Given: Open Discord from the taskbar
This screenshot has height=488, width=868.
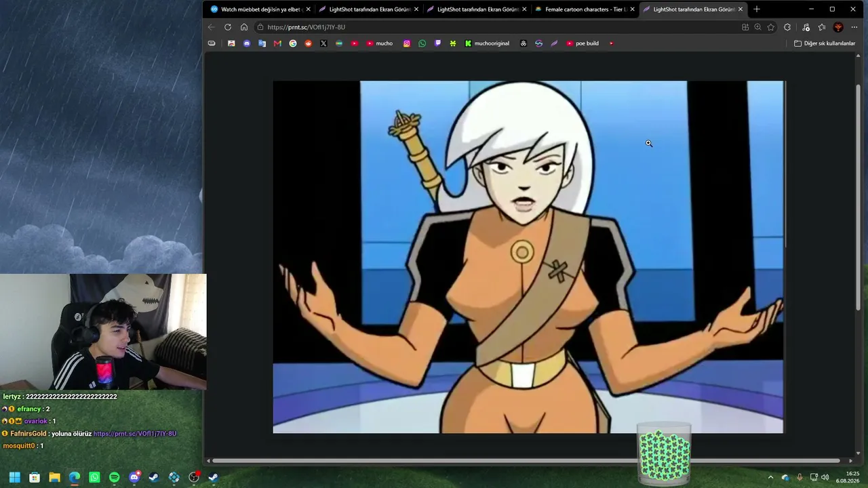Looking at the screenshot, I should 134,477.
